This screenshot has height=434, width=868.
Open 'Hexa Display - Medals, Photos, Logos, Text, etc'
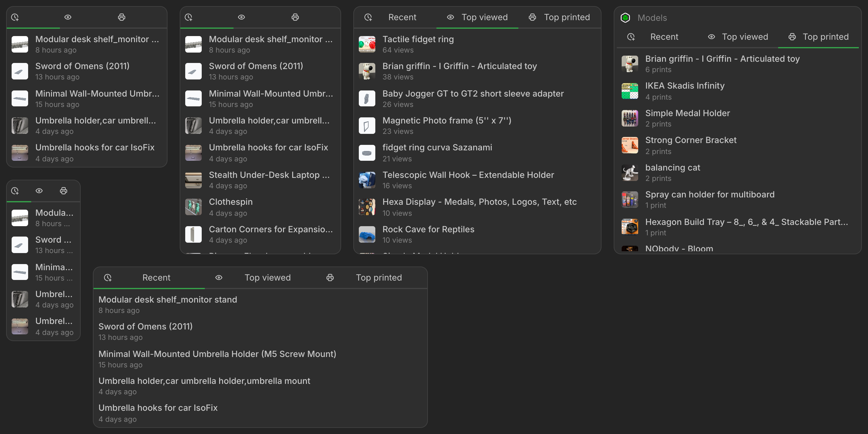(477, 207)
